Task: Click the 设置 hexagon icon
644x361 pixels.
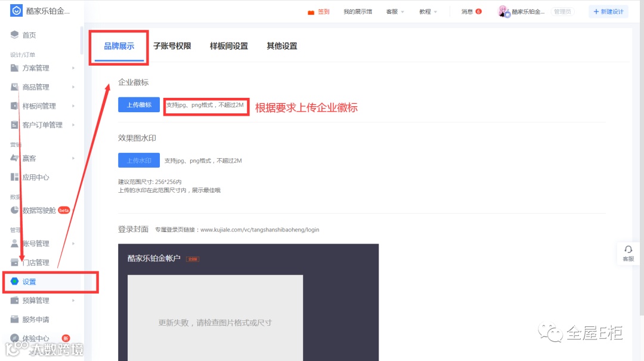Action: tap(15, 281)
